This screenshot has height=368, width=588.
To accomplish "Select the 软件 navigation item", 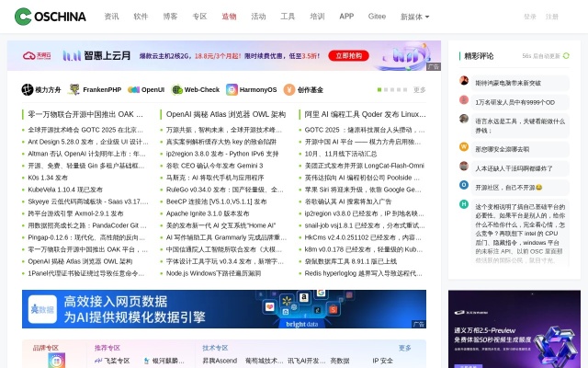I will (x=141, y=17).
